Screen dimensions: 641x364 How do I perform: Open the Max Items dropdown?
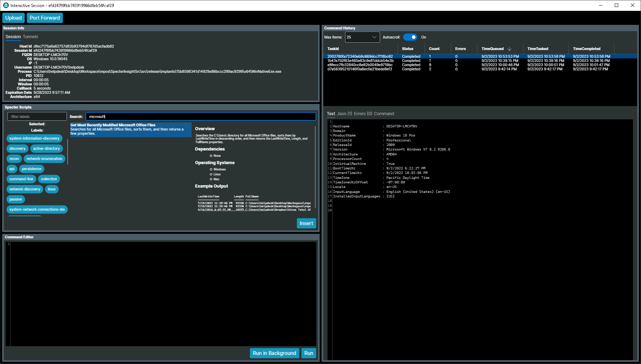coord(362,37)
